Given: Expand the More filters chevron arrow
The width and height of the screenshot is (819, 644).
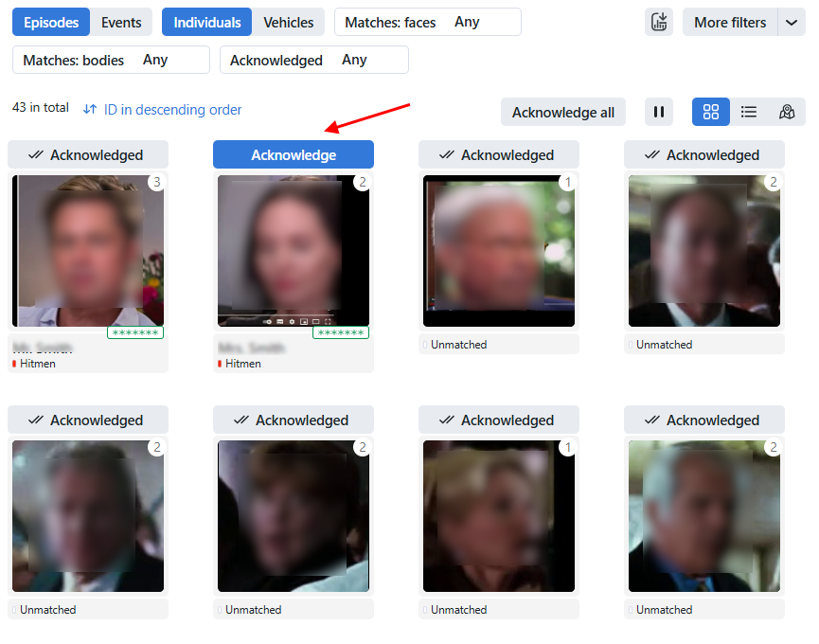Looking at the screenshot, I should [x=792, y=23].
